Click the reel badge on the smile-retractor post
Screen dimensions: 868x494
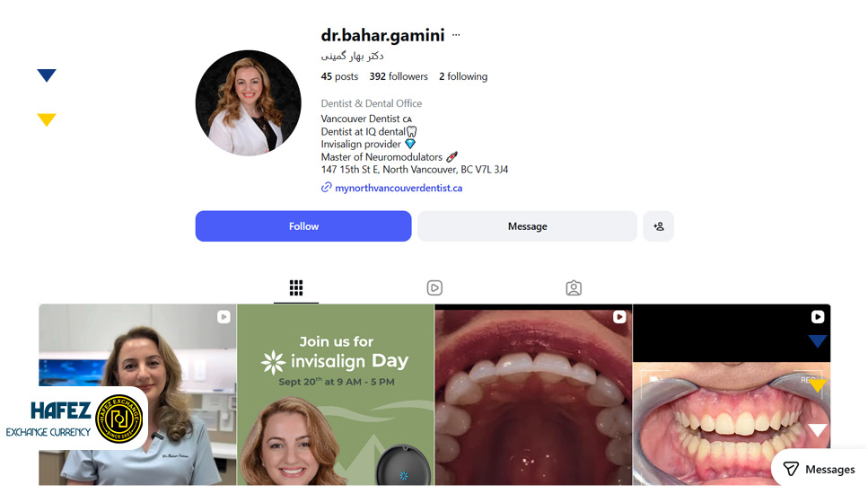[818, 317]
